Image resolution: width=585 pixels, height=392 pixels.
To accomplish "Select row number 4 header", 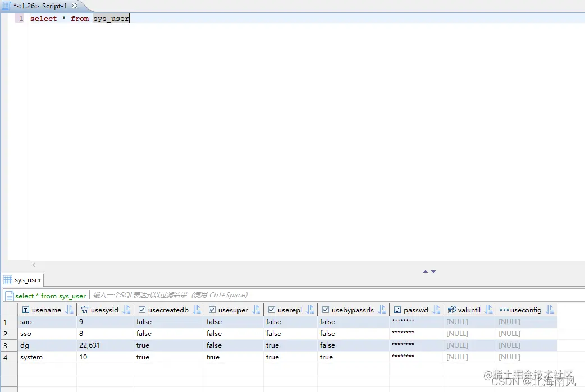I will pos(9,357).
